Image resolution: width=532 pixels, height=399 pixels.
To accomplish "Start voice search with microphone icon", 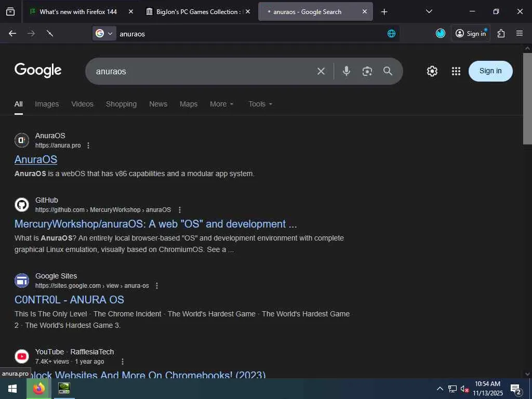I will [347, 71].
